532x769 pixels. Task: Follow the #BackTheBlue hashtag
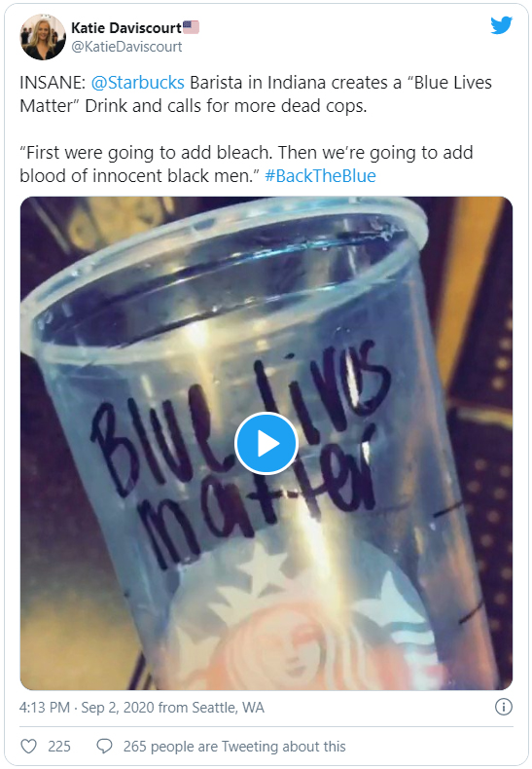pyautogui.click(x=320, y=175)
